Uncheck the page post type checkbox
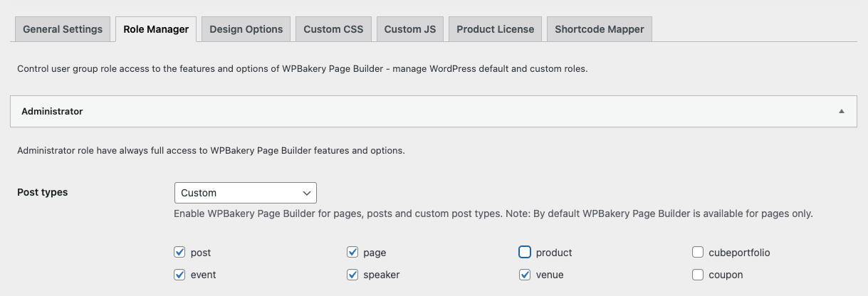 (x=352, y=253)
